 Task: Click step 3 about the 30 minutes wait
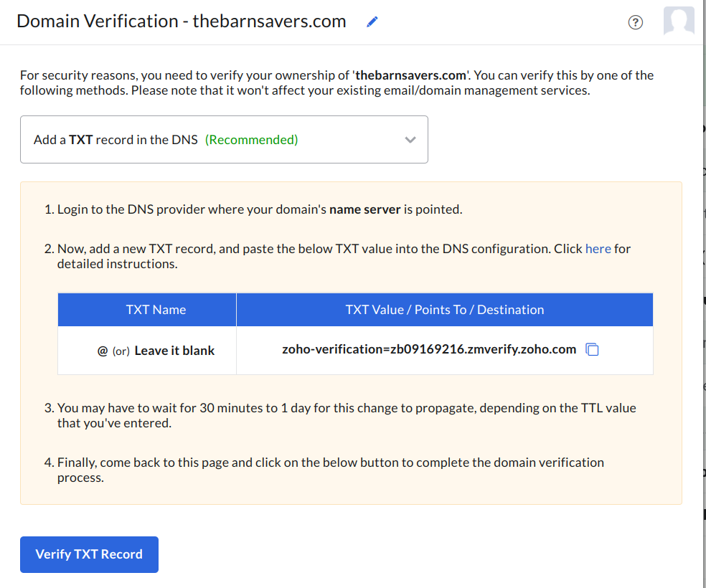(340, 415)
